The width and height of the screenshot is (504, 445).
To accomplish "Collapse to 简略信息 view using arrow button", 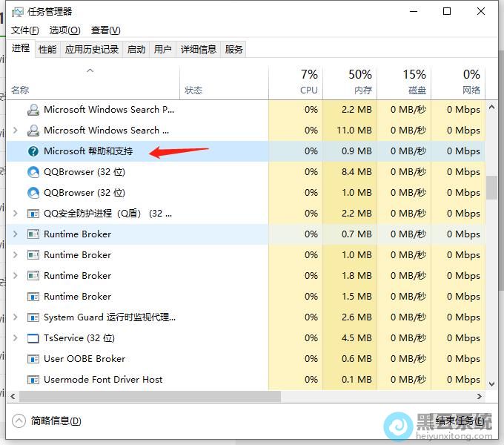I will [x=19, y=421].
